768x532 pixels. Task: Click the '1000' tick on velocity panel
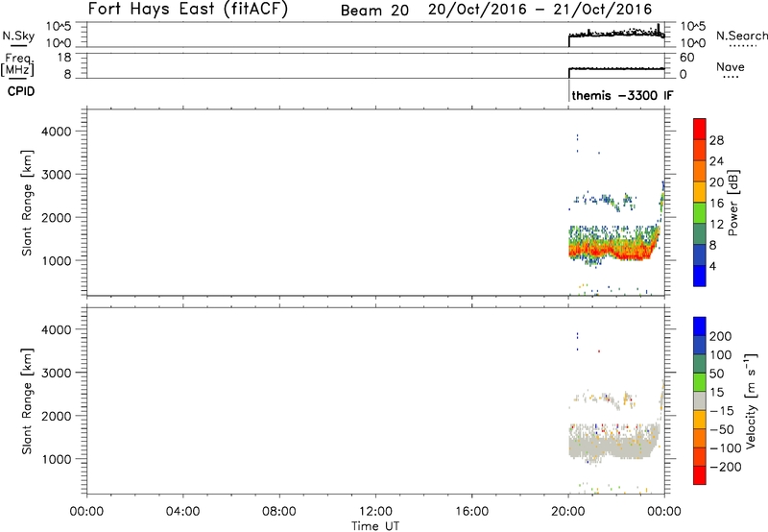[56, 459]
